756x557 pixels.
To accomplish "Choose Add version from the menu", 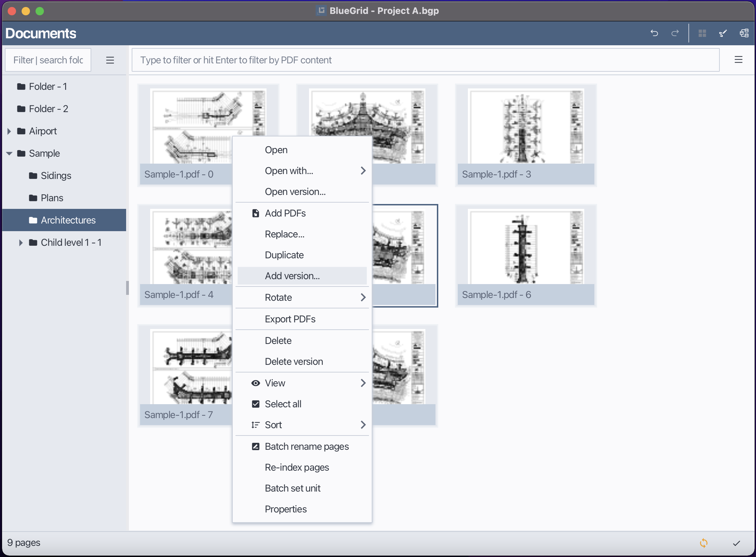I will tap(292, 275).
